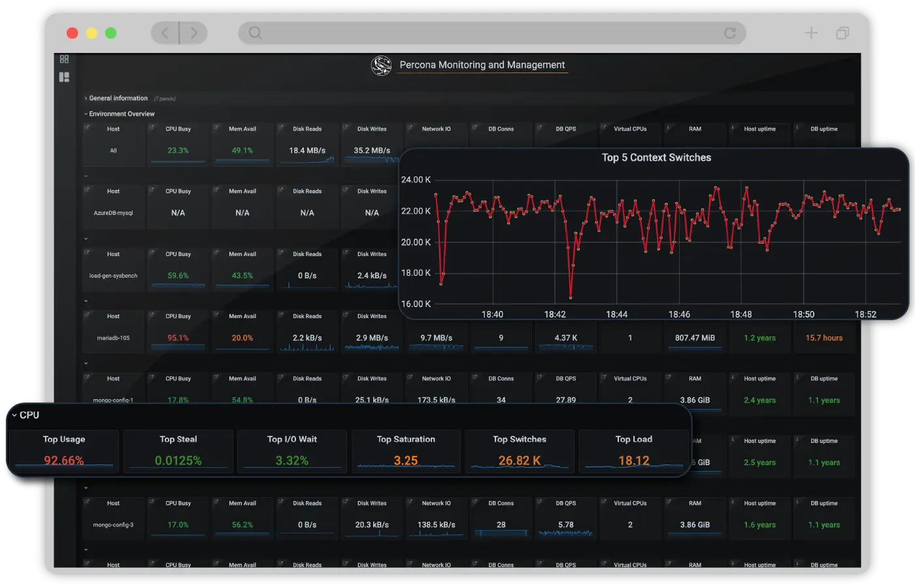Click the external link icon on the Network IO panel

pos(410,128)
